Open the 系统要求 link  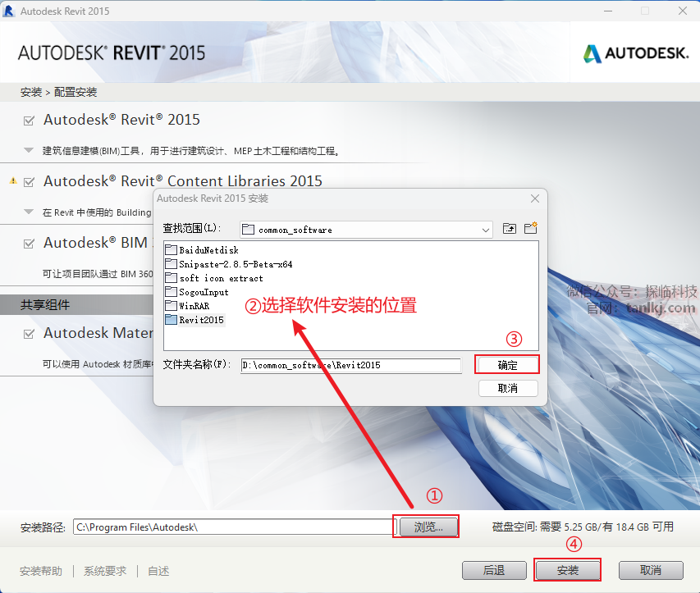pos(105,571)
